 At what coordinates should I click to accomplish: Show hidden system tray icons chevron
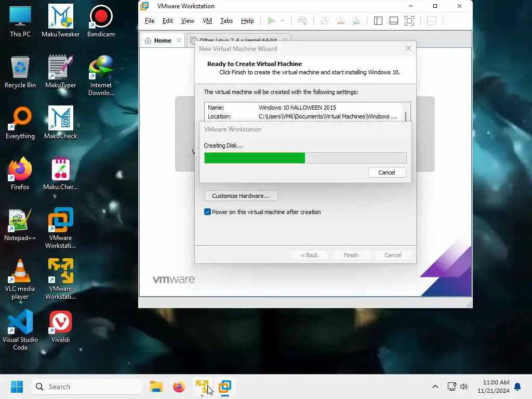tap(435, 387)
